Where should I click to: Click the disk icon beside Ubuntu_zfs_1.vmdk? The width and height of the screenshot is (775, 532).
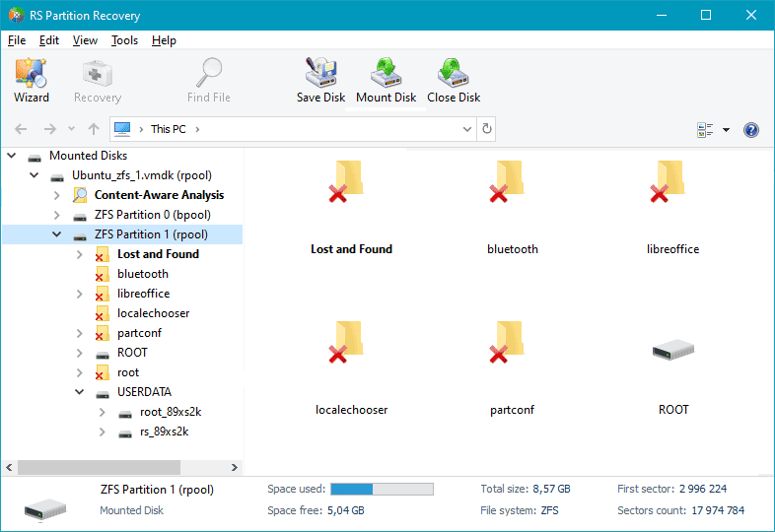pos(57,176)
